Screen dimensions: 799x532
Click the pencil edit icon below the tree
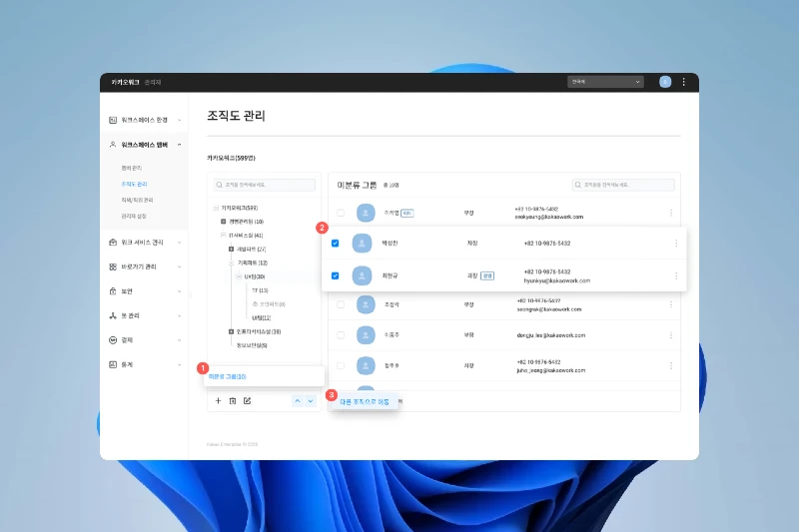[x=247, y=401]
